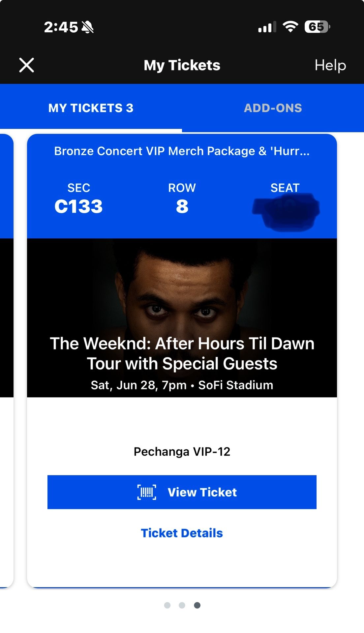Viewport: 364px width, 633px height.
Task: Go to the first ticket page dot
Action: point(167,605)
